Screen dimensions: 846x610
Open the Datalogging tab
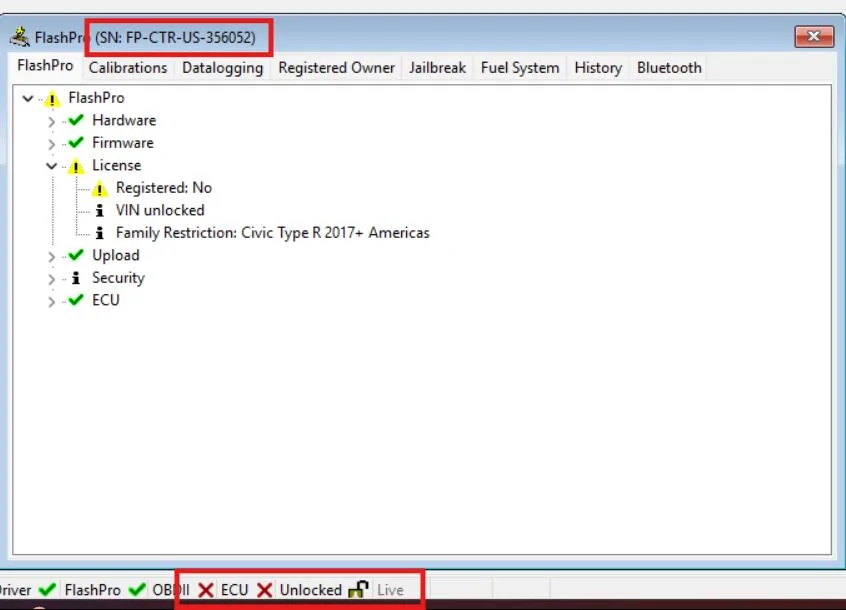click(x=222, y=68)
